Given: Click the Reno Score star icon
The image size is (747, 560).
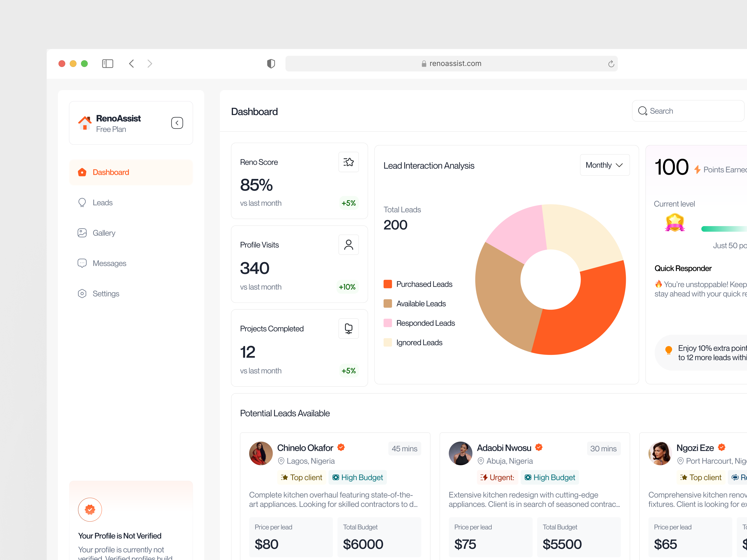Looking at the screenshot, I should pyautogui.click(x=348, y=162).
